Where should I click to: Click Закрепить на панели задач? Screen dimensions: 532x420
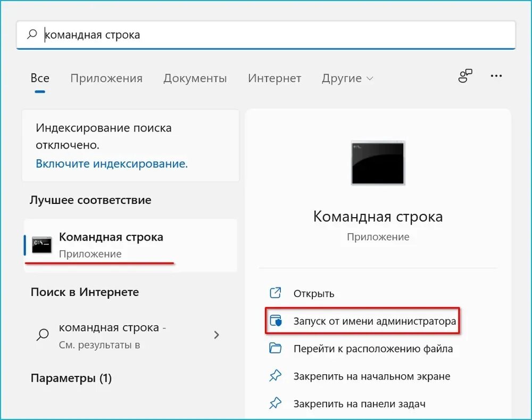point(359,403)
